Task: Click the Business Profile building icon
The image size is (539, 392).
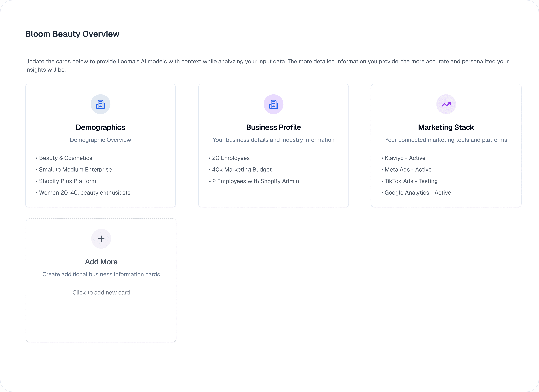Action: (274, 104)
